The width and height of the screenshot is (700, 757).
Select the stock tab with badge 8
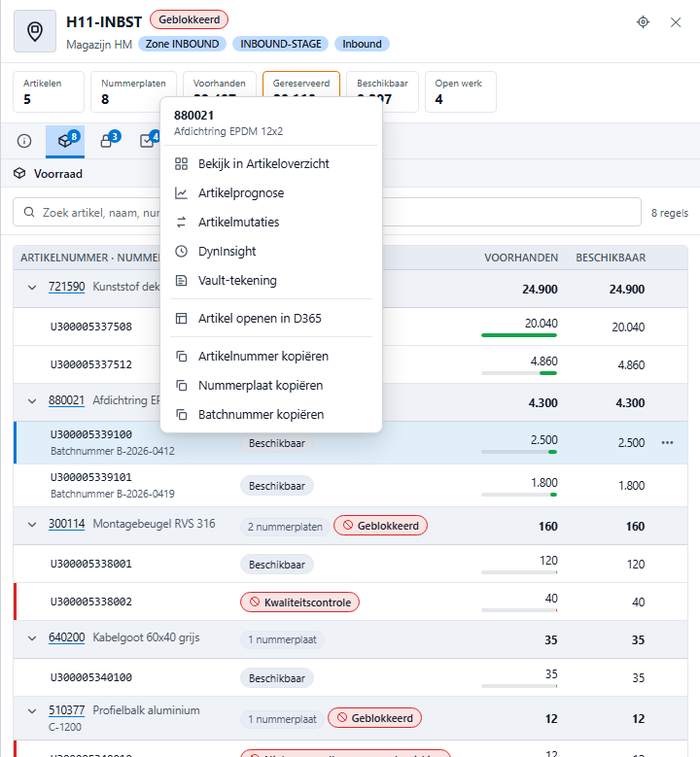point(65,141)
